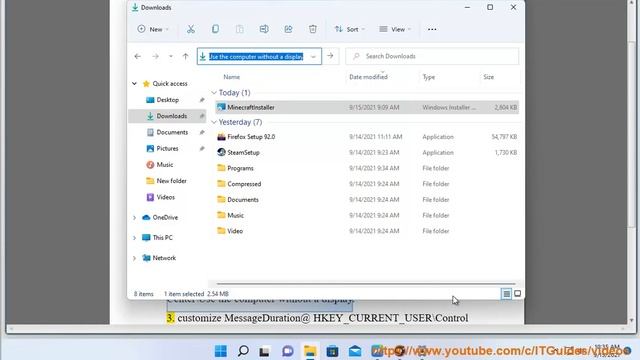Open Microsoft Store taskbar icon
This screenshot has width=640, height=360.
(x=332, y=351)
